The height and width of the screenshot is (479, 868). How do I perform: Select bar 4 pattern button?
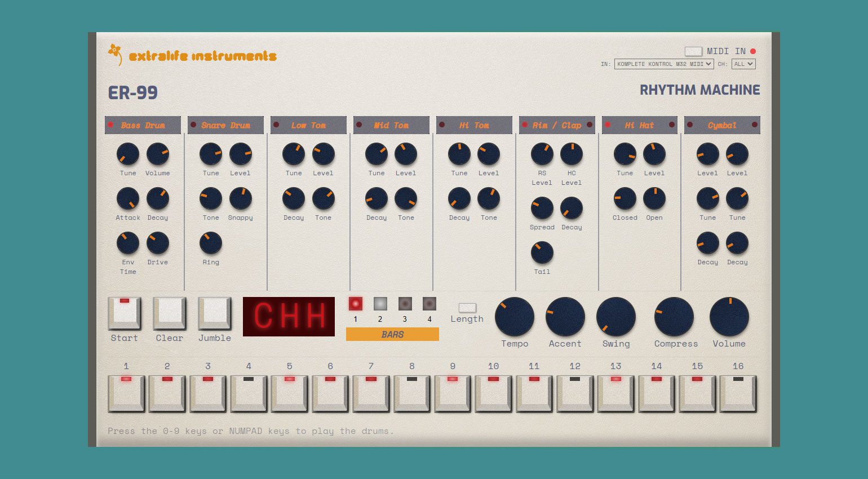coord(429,304)
